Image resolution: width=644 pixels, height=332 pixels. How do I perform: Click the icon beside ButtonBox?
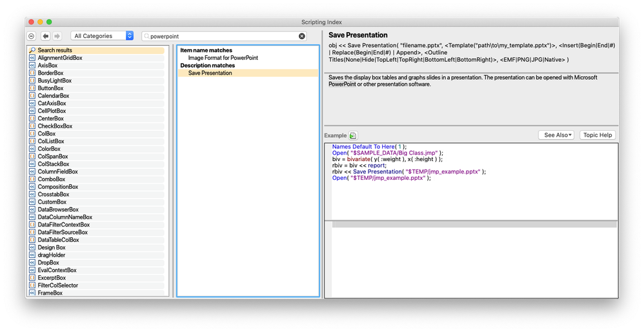pos(32,88)
